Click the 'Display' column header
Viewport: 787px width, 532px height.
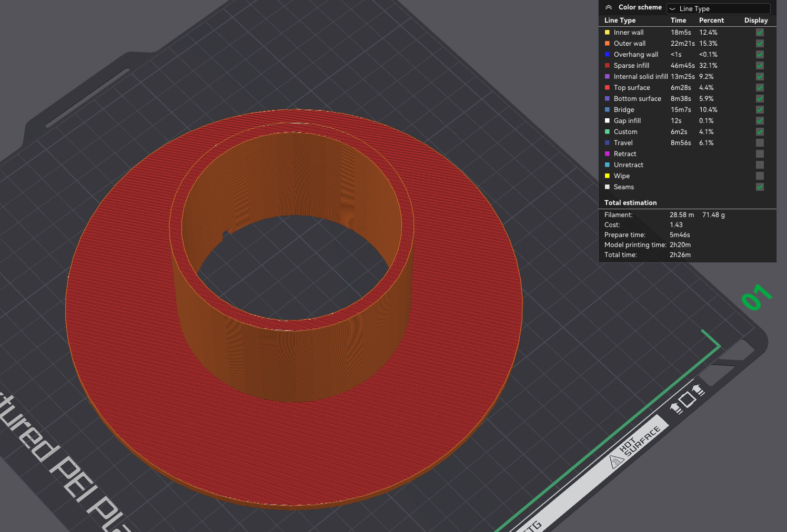(x=756, y=20)
